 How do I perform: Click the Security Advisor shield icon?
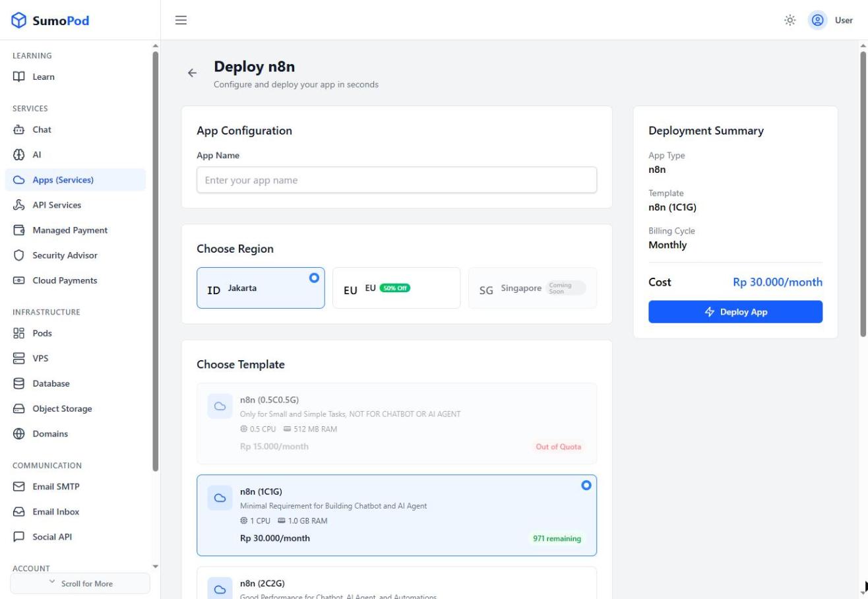[19, 255]
